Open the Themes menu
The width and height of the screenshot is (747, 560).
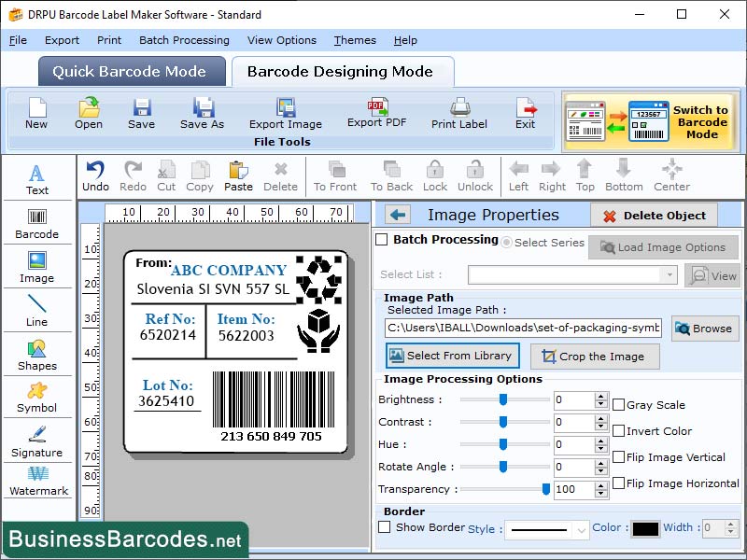coord(355,40)
